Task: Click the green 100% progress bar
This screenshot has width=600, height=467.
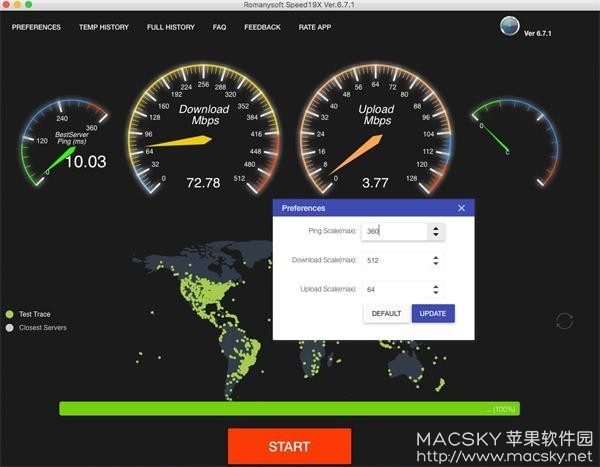Action: (289, 409)
